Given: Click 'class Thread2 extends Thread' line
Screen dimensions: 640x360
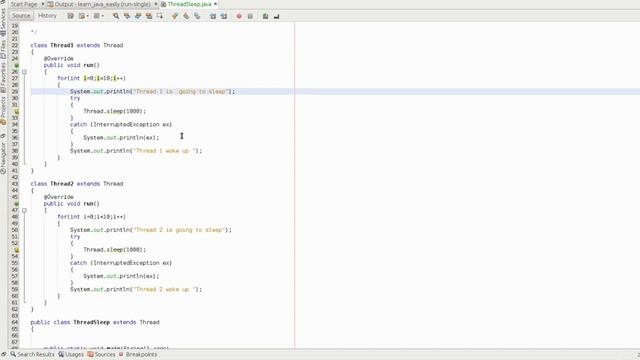Looking at the screenshot, I should (77, 184).
